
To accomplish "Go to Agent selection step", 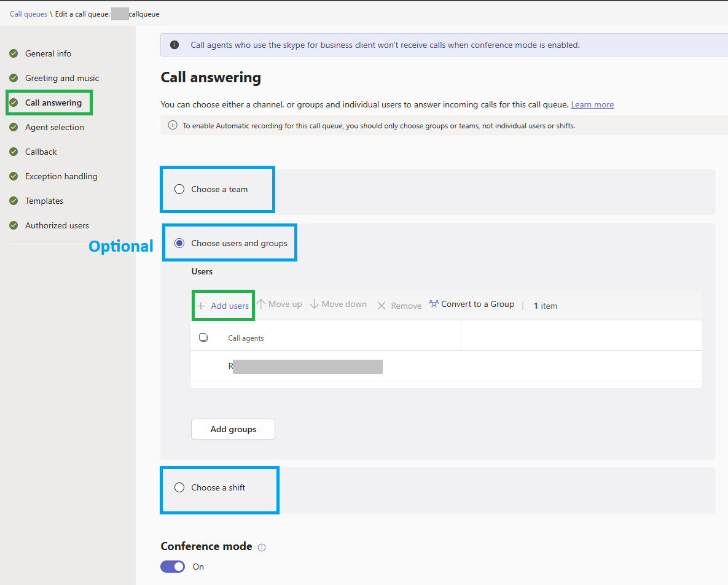I will pos(55,127).
